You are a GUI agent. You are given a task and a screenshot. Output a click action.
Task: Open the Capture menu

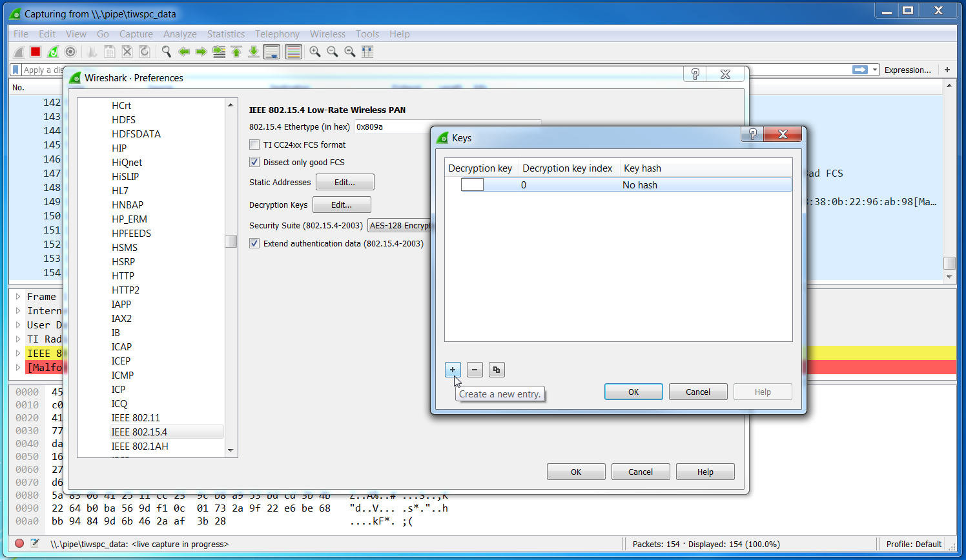[136, 34]
